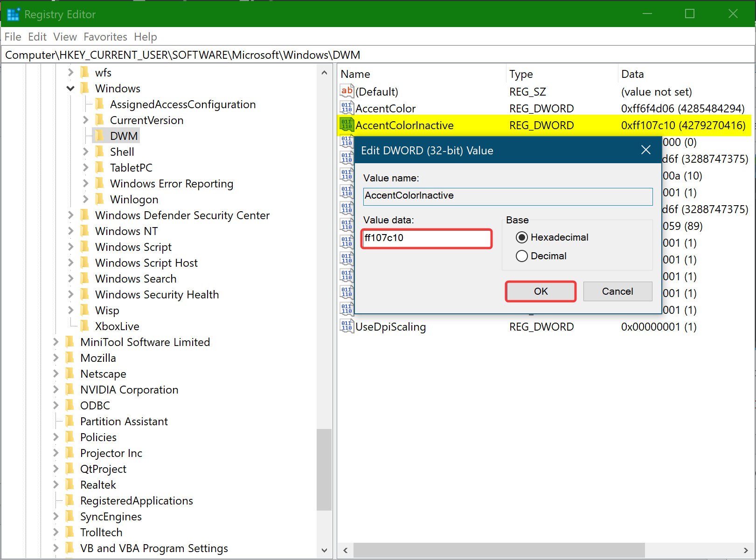
Task: Click the Registry Editor app icon in title bar
Action: coord(13,14)
